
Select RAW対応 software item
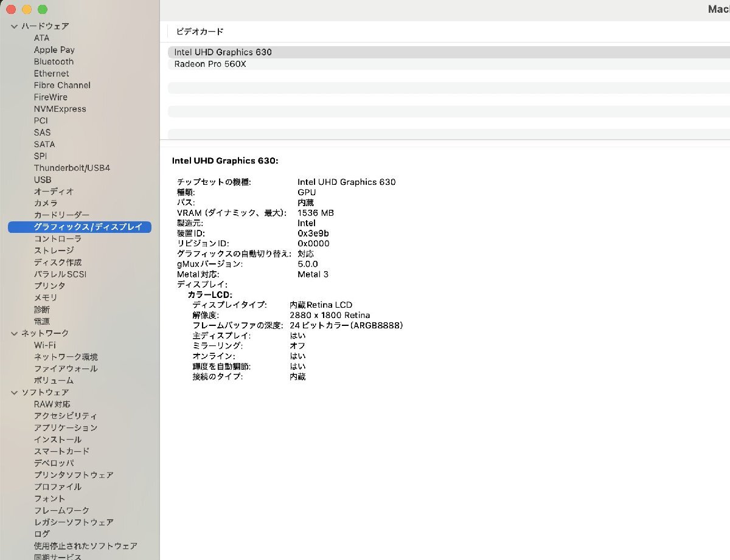[x=52, y=404]
